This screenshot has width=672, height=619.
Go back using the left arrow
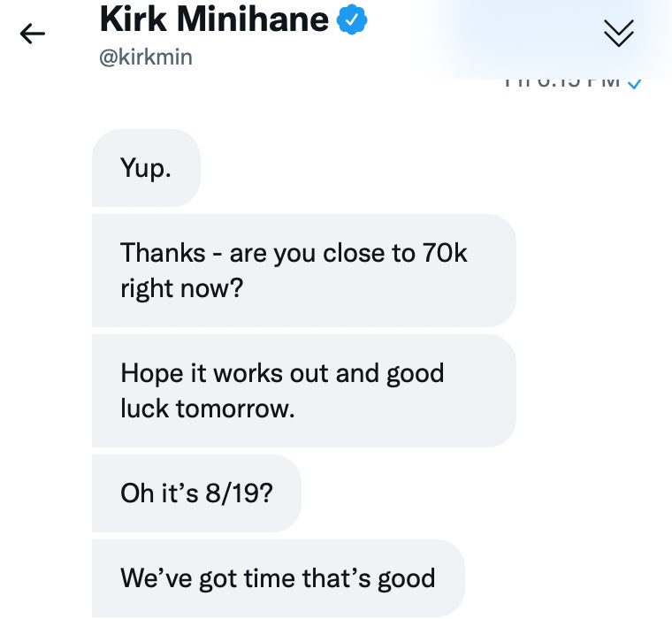click(x=33, y=34)
